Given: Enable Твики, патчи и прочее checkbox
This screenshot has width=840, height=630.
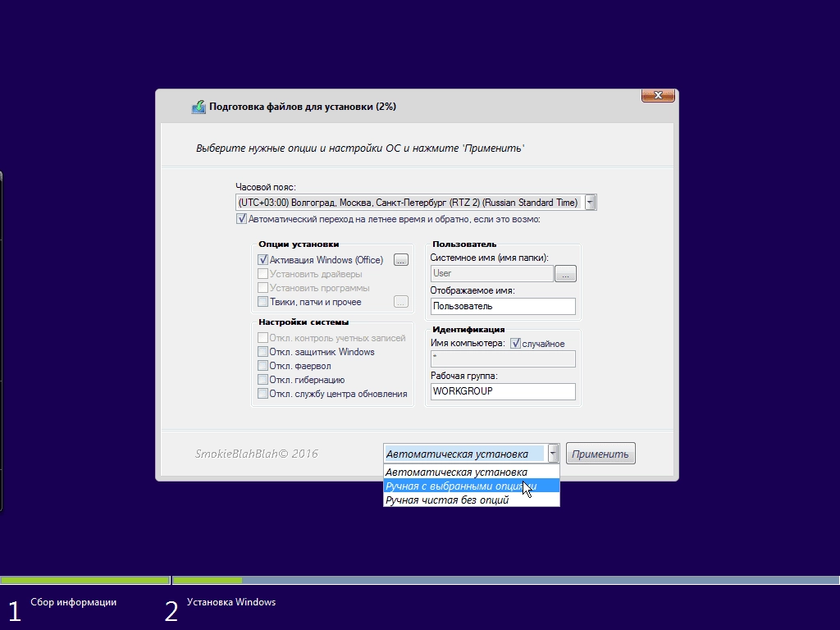Looking at the screenshot, I should coord(263,302).
